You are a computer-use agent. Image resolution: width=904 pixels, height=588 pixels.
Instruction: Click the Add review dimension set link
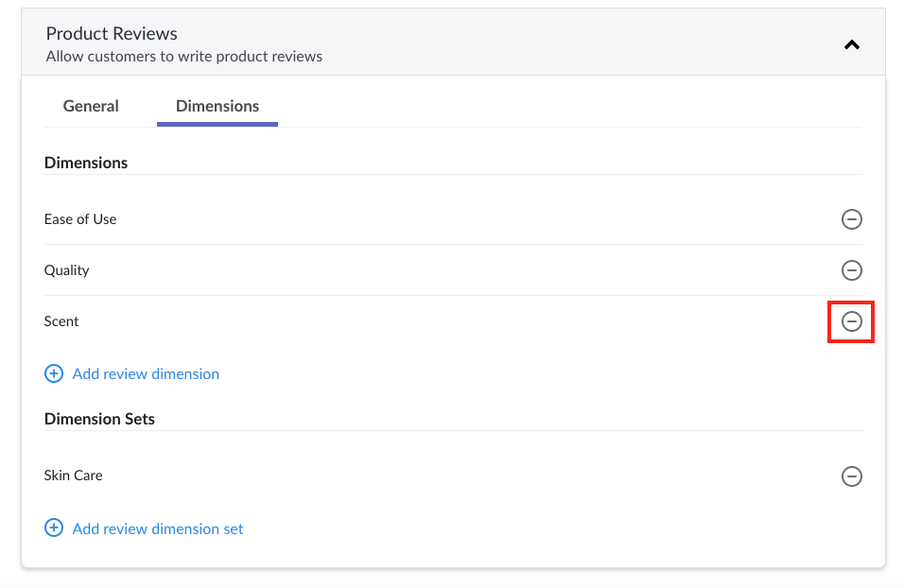158,528
